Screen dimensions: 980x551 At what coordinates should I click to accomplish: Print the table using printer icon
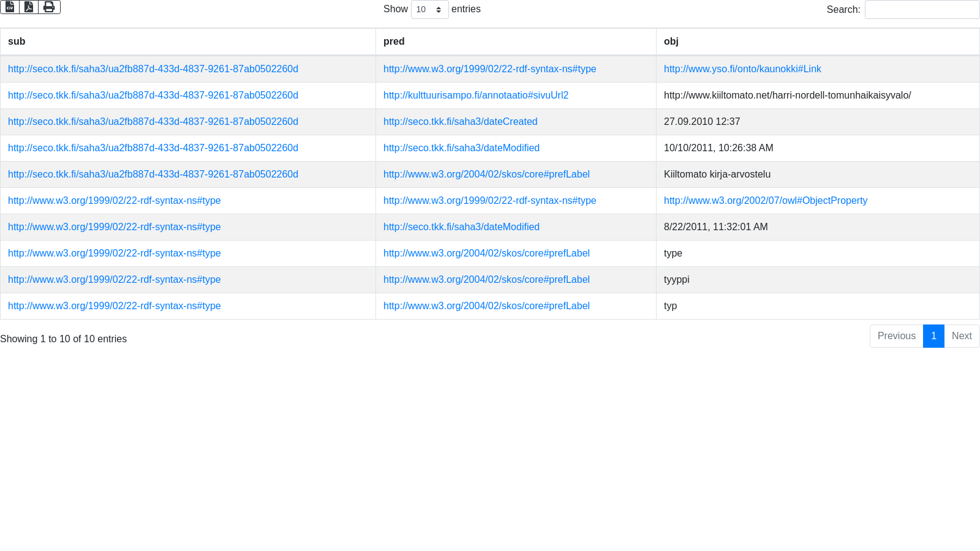[49, 7]
